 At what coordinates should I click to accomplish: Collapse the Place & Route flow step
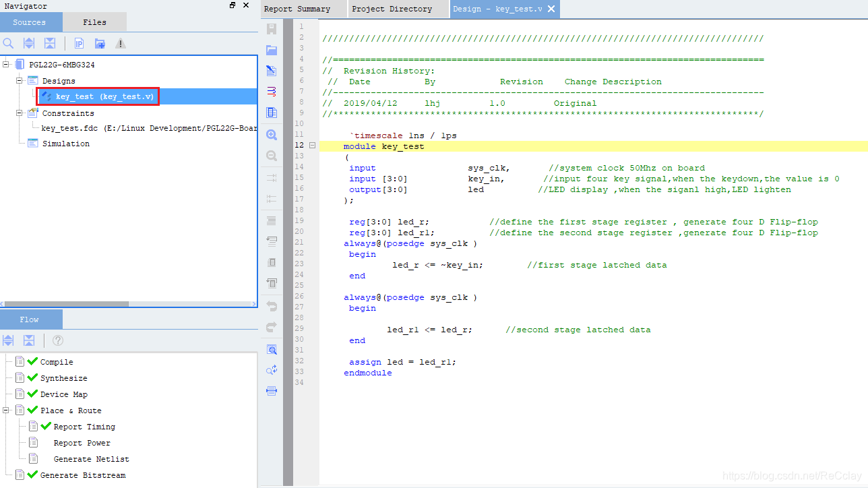[6, 410]
